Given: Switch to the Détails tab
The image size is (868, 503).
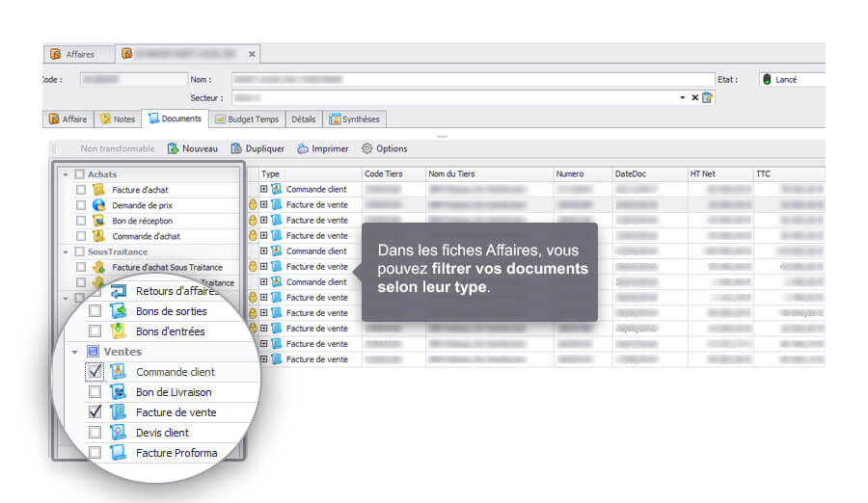Looking at the screenshot, I should click(304, 119).
